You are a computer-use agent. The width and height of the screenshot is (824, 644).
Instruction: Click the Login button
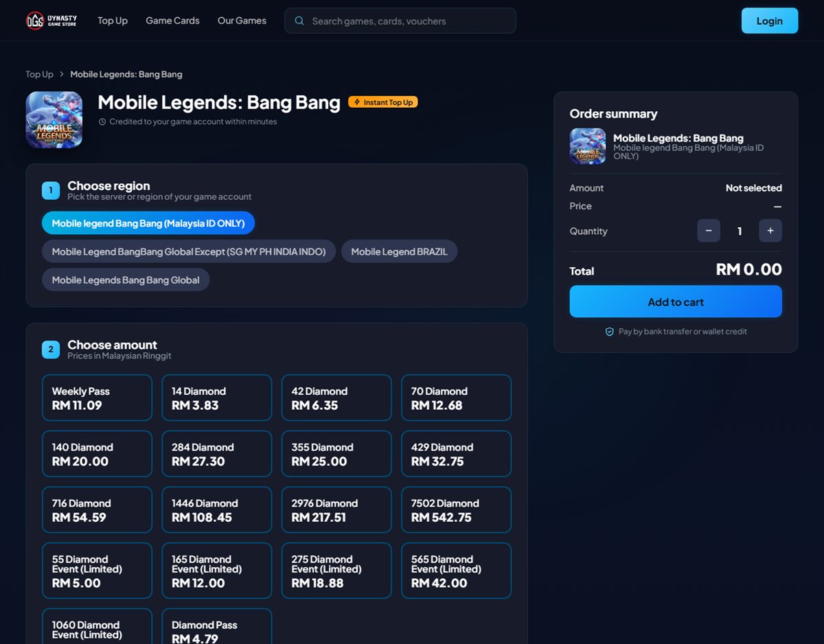pyautogui.click(x=770, y=21)
